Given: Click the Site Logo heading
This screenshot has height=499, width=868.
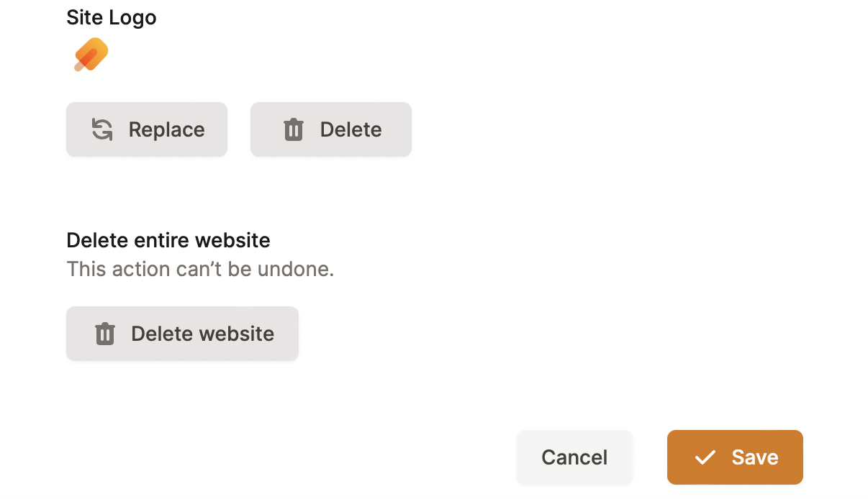Looking at the screenshot, I should [x=112, y=17].
